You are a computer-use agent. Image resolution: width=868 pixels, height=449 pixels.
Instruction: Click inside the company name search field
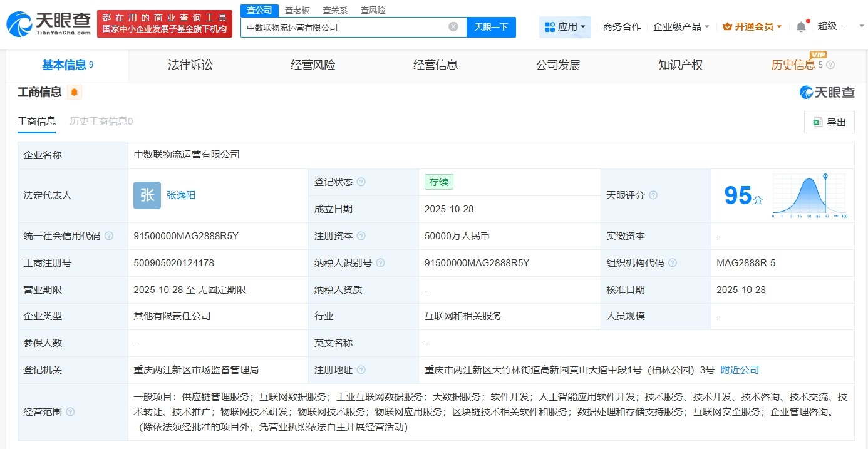pyautogui.click(x=344, y=27)
